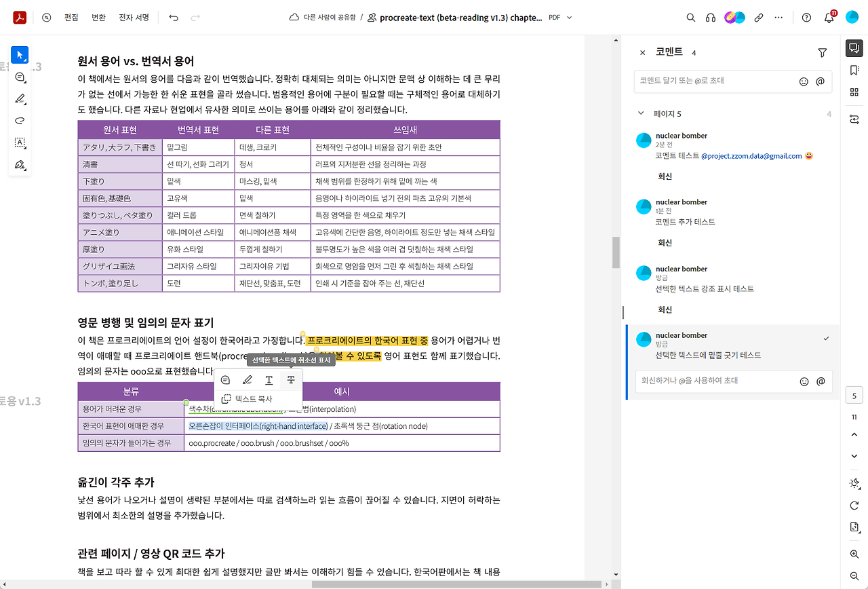Viewport: 868px width, 589px height.
Task: Reply to the 코멘트 추가 테스트 comment
Action: (x=665, y=243)
